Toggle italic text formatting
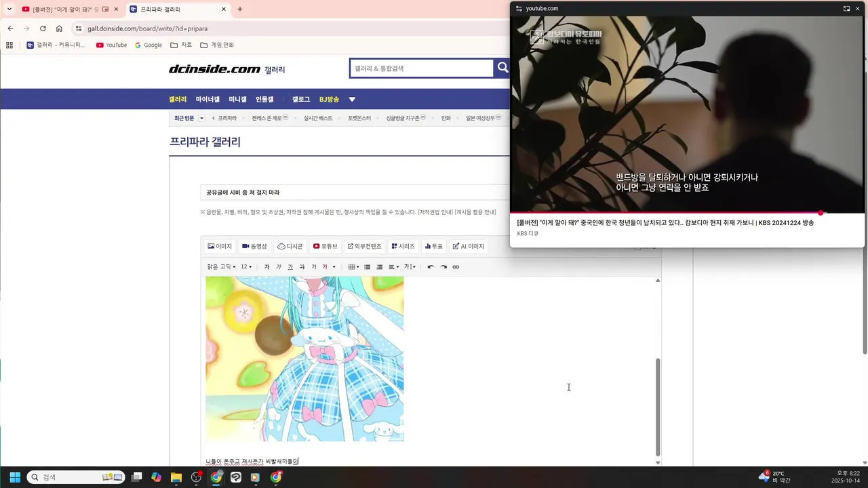Image resolution: width=868 pixels, height=488 pixels. (x=278, y=267)
